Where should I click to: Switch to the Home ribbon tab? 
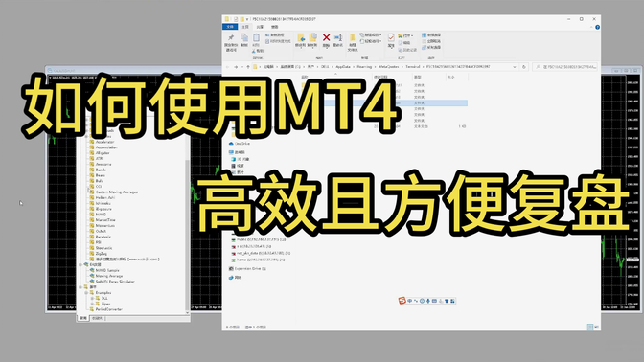click(x=245, y=27)
